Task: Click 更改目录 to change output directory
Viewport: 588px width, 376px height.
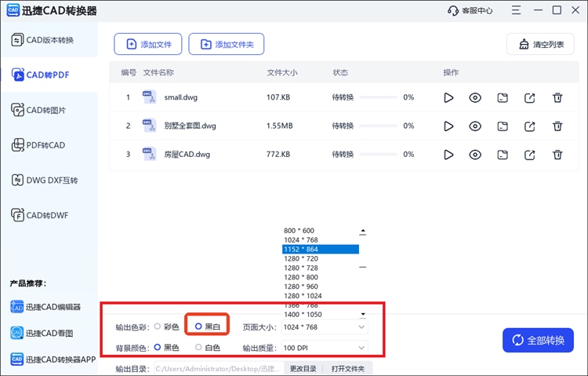Action: [303, 369]
